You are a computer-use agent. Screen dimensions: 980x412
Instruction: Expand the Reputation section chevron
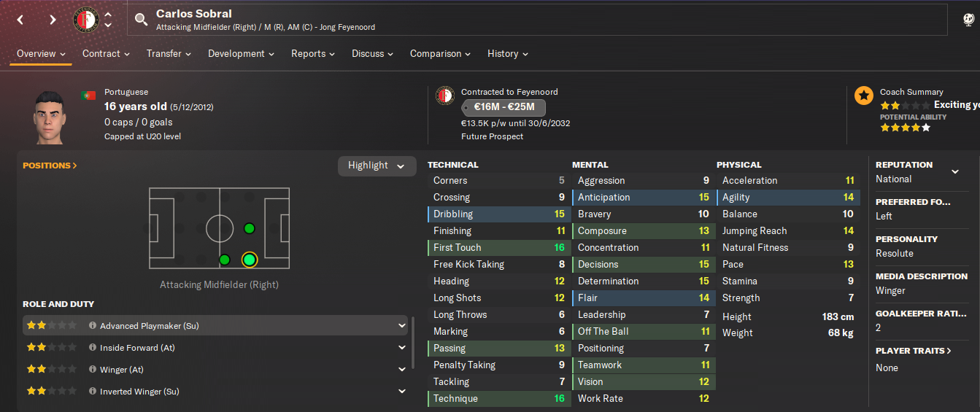[954, 172]
